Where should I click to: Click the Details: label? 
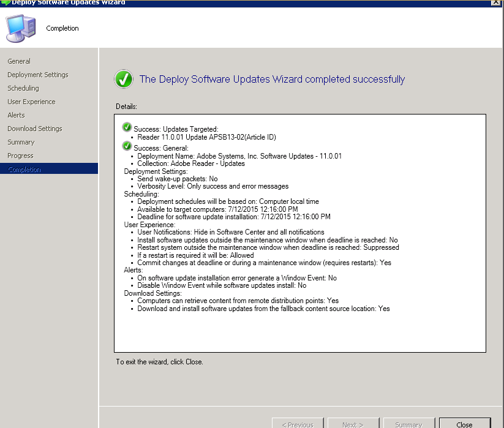(x=126, y=107)
